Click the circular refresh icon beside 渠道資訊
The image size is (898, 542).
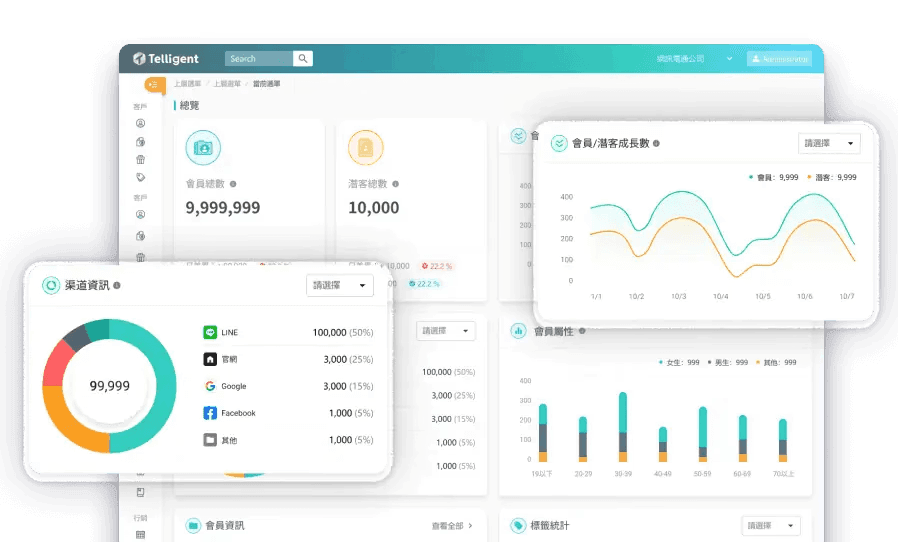pos(51,285)
